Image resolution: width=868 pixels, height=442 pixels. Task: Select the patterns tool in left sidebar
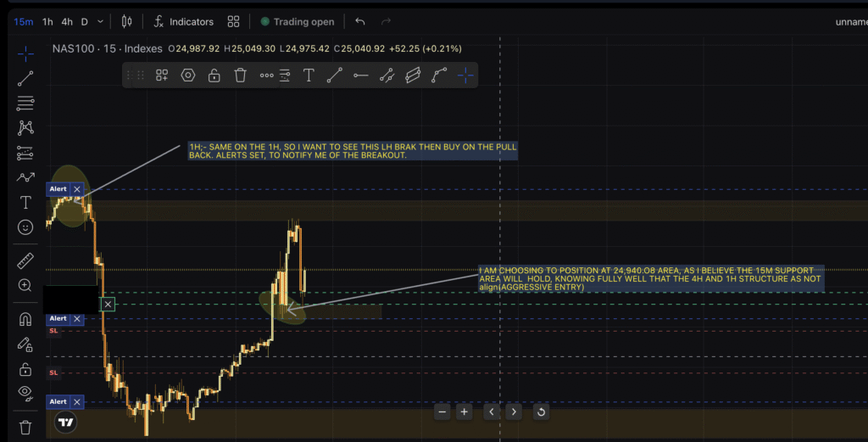coord(25,127)
